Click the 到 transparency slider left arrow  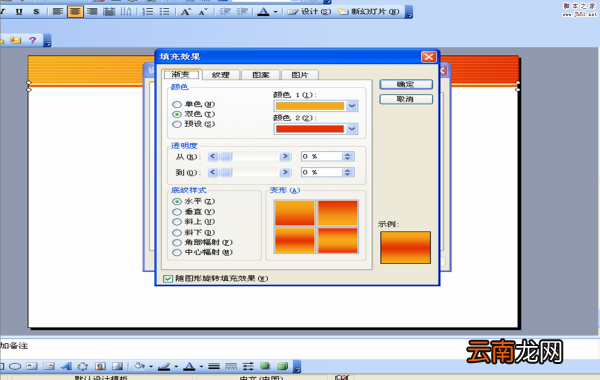coord(213,173)
